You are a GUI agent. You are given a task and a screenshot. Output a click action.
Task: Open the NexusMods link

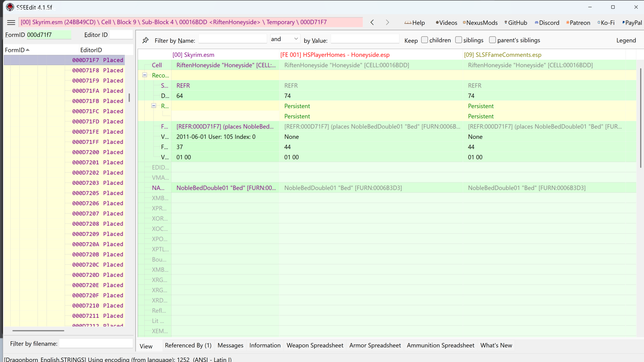pyautogui.click(x=480, y=22)
